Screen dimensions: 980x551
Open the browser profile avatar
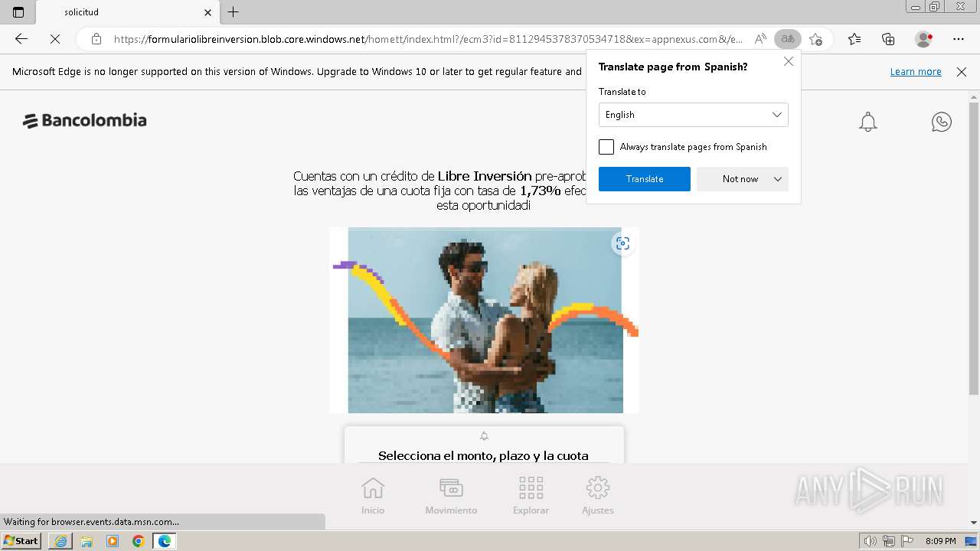coord(924,39)
